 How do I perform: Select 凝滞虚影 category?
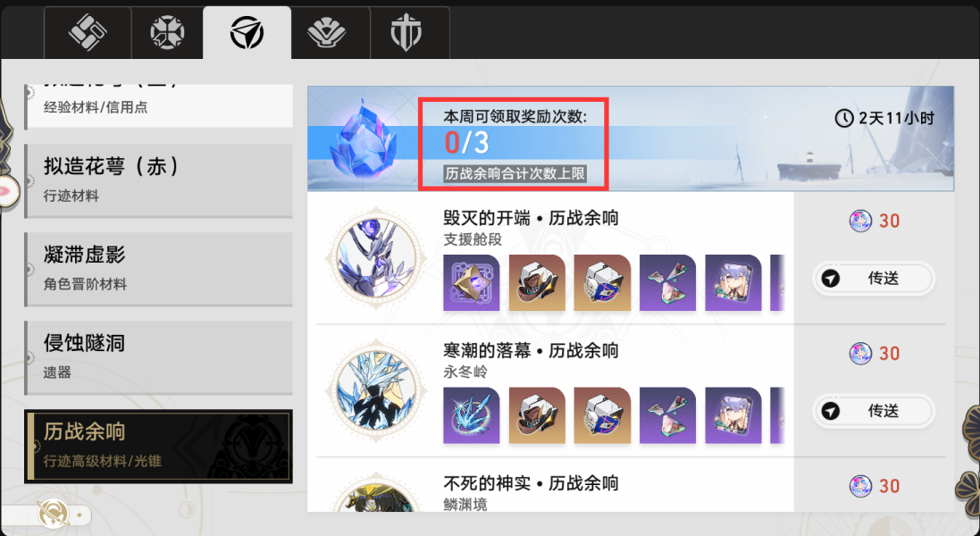[x=159, y=269]
